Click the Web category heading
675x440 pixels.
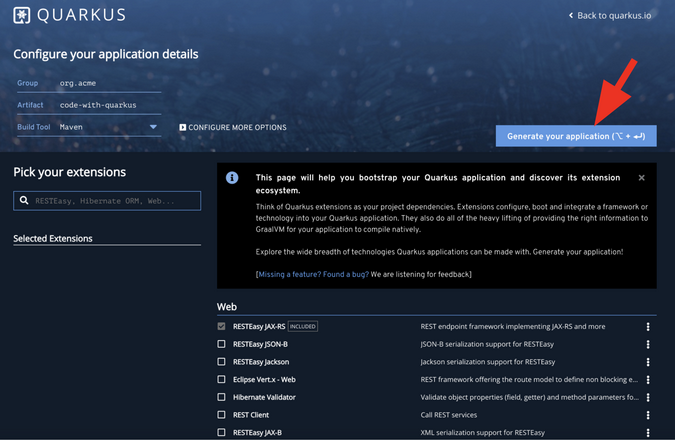click(227, 307)
